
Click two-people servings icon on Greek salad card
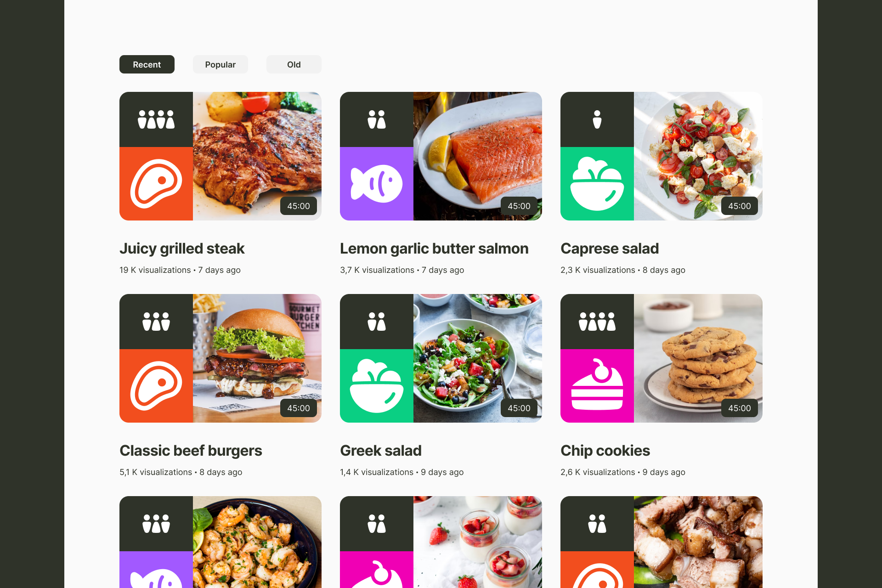point(377,322)
